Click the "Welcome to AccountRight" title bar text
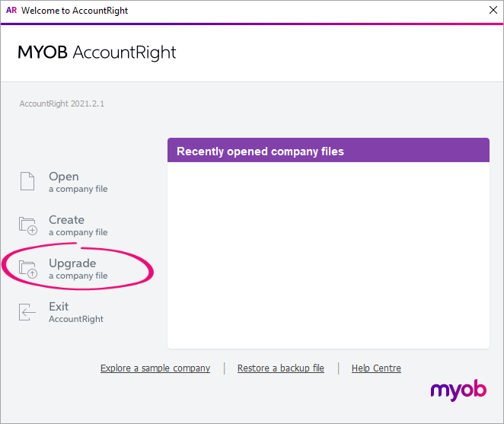 pyautogui.click(x=75, y=11)
